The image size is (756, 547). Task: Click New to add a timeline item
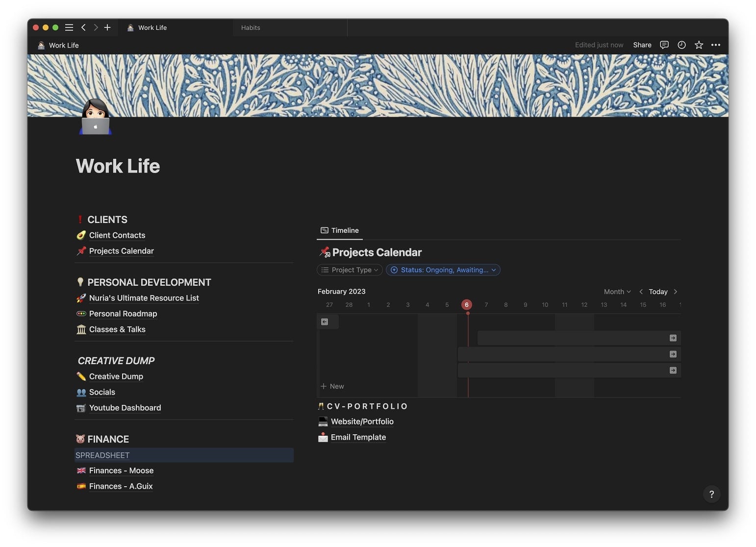[x=332, y=386]
